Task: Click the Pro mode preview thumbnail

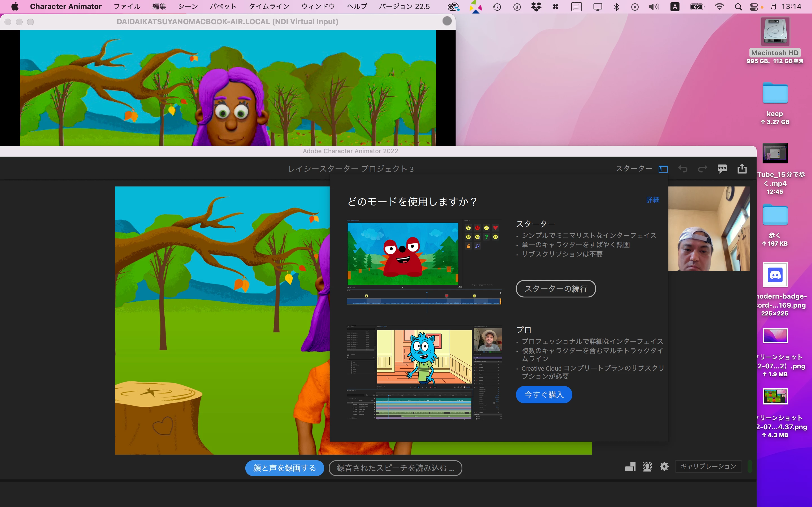Action: 424,372
